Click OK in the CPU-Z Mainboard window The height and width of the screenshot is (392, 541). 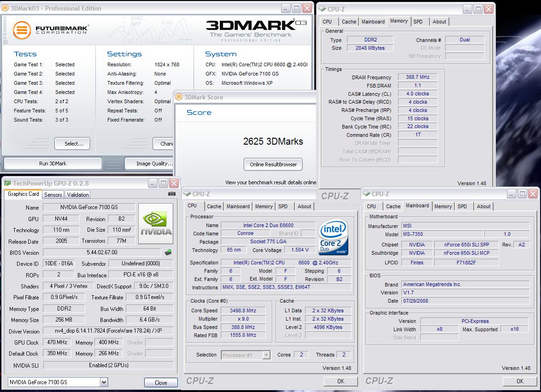pyautogui.click(x=520, y=381)
